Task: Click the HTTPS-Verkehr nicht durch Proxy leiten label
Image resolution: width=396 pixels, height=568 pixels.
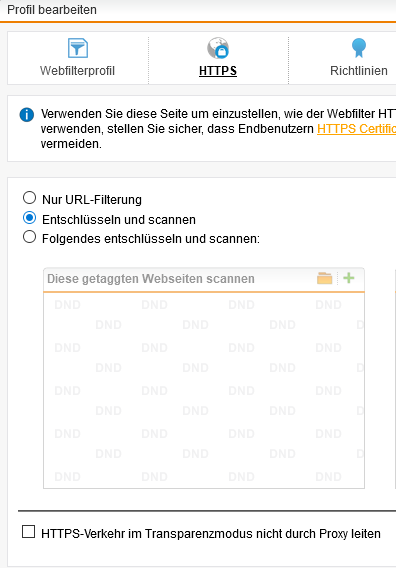Action: (211, 534)
